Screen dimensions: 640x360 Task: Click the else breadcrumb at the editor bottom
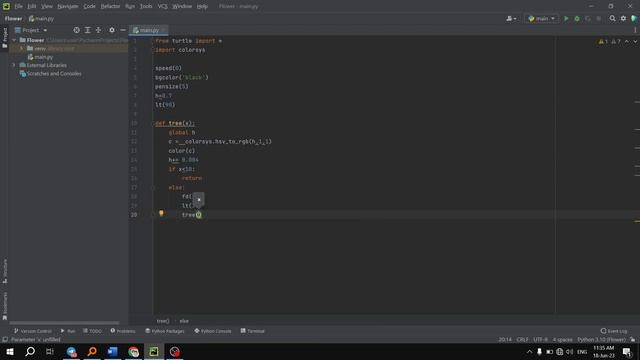[184, 321]
